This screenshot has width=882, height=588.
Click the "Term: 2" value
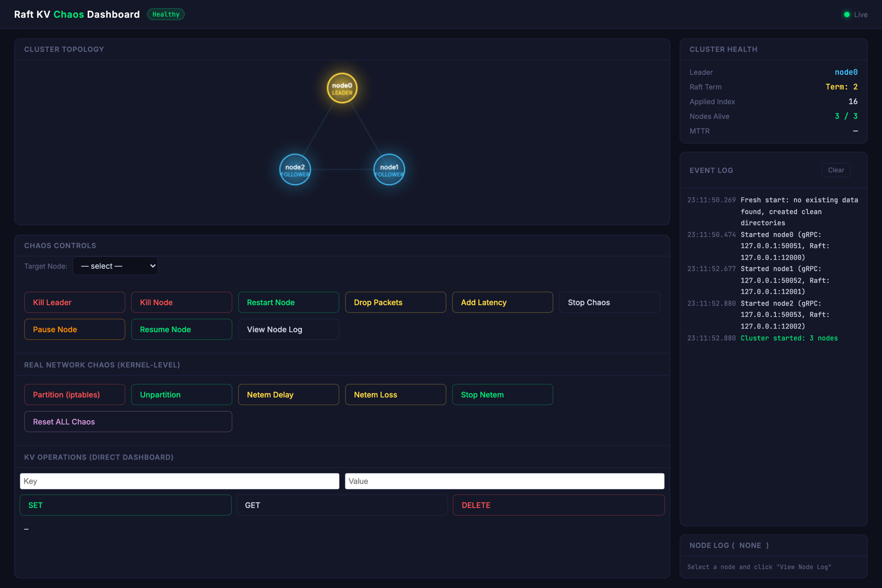click(841, 87)
